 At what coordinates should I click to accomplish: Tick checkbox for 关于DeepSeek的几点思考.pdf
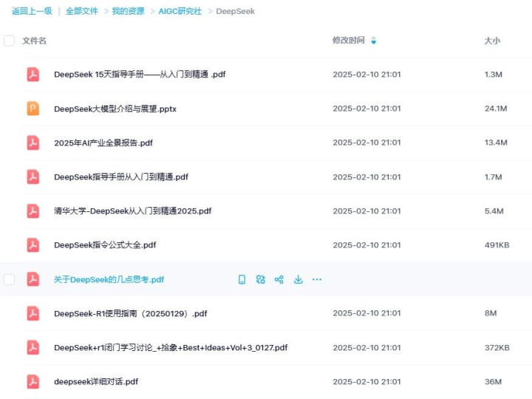coord(9,279)
